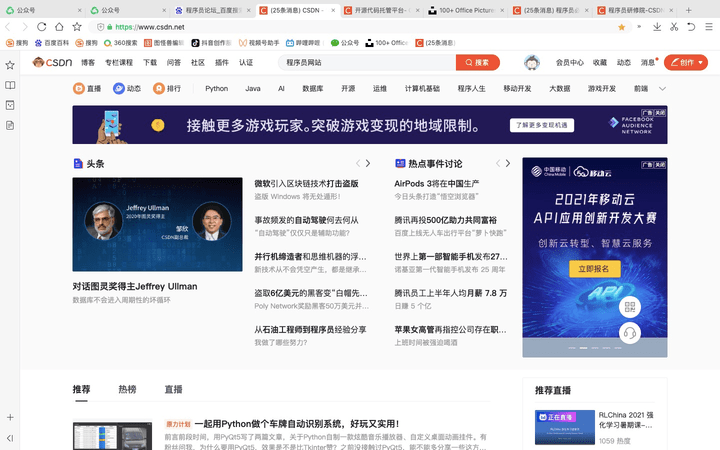Click the yellow bookmark star in address bar
This screenshot has width=720, height=450.
621,27
